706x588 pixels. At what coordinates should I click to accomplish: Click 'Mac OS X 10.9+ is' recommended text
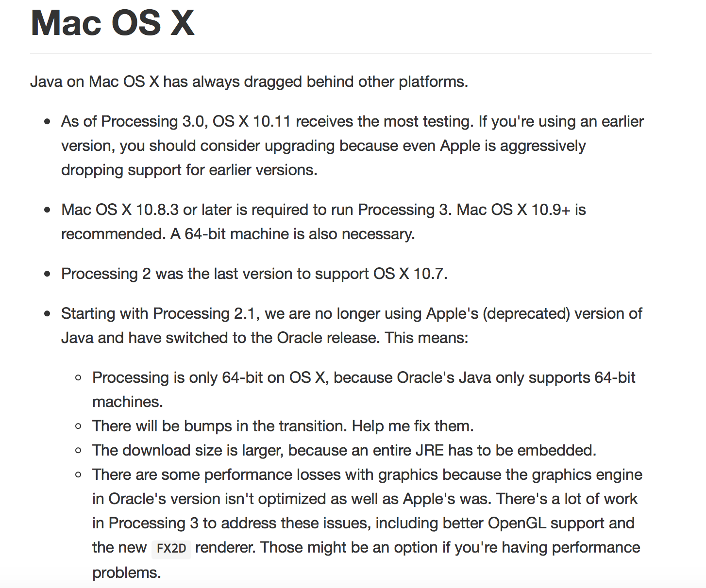point(521,210)
